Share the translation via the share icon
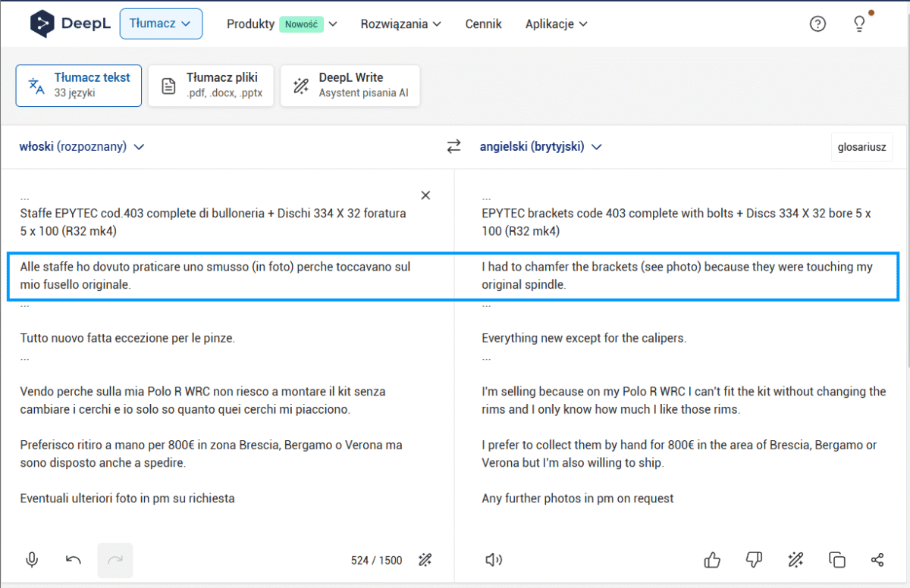Screen dimensions: 910x588 (877, 560)
